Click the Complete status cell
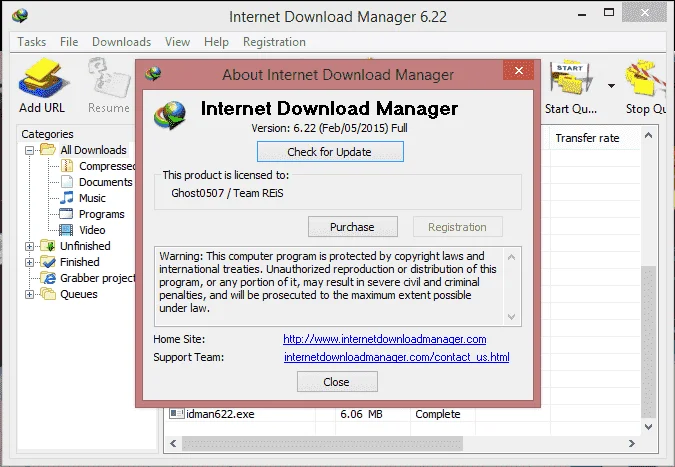The height and width of the screenshot is (467, 675). point(438,414)
